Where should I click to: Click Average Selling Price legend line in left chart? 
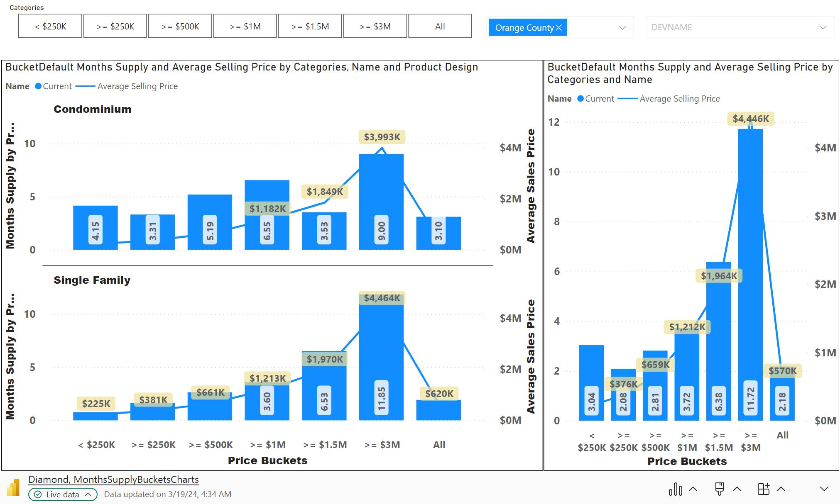click(x=86, y=86)
